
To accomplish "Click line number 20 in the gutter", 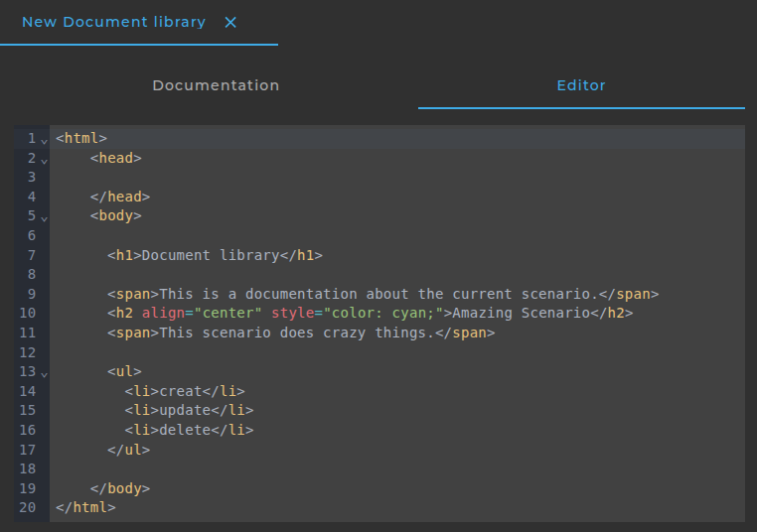I will pos(28,507).
